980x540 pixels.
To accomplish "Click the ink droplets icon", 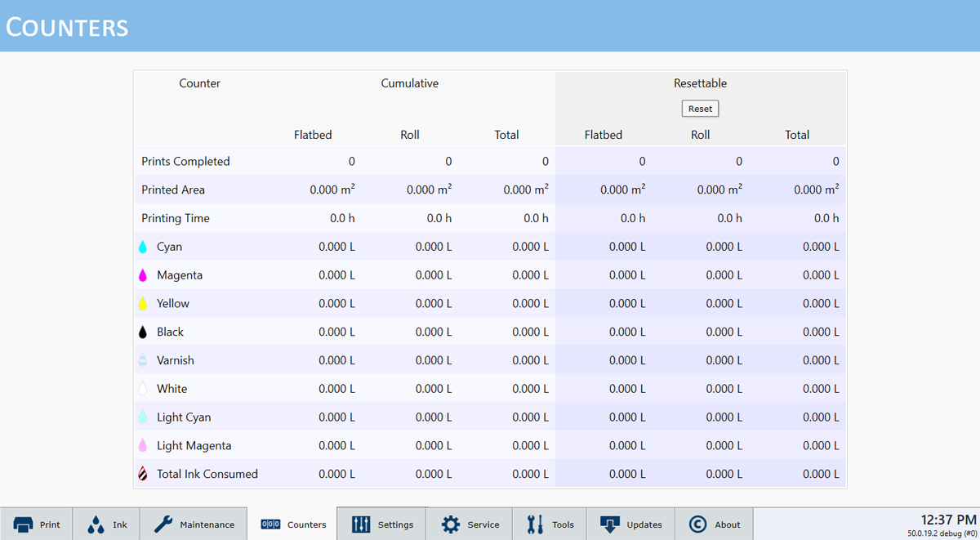I will (x=96, y=524).
